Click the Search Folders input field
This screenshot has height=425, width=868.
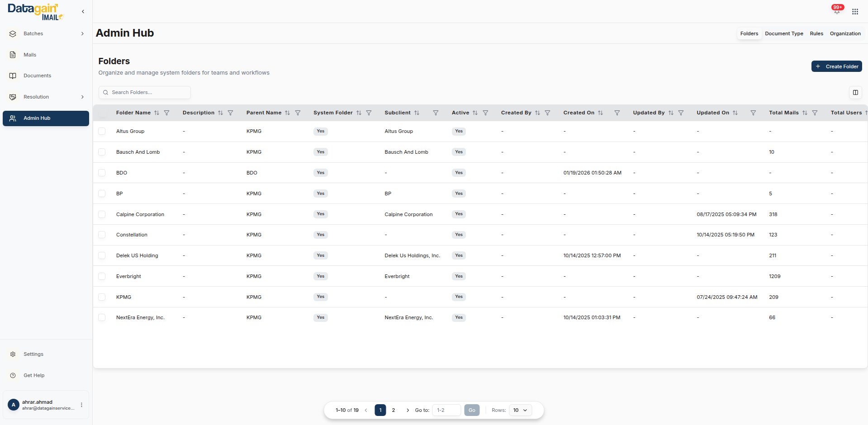(145, 92)
